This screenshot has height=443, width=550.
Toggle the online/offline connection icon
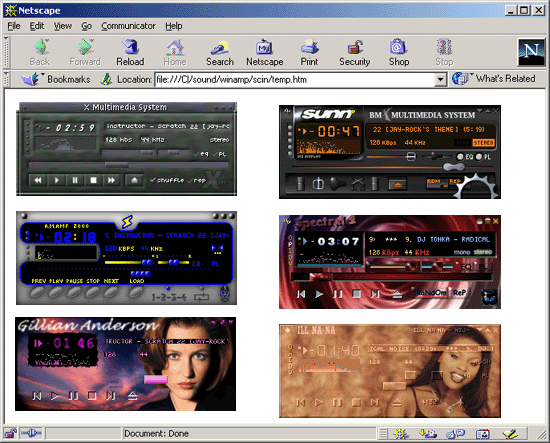pos(31,434)
